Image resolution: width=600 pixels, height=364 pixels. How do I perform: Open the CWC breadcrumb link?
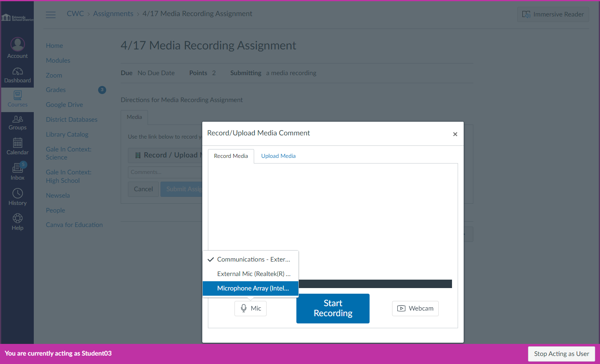pyautogui.click(x=75, y=14)
